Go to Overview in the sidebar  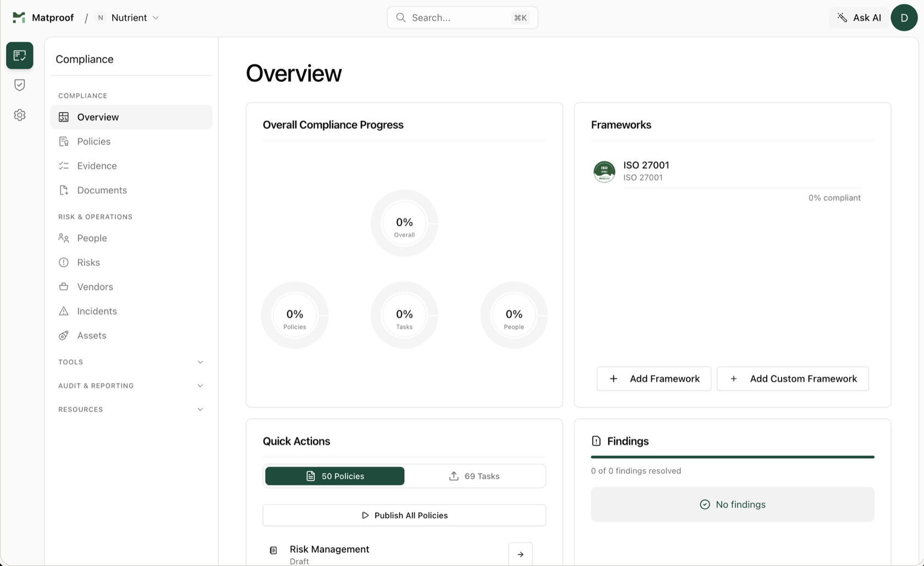pyautogui.click(x=131, y=117)
